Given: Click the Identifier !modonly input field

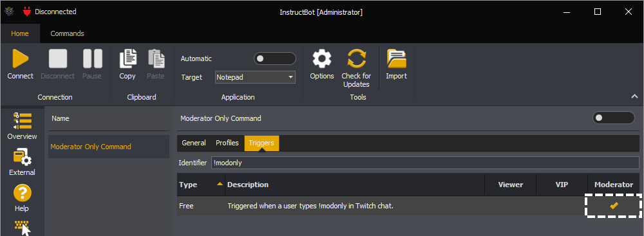Looking at the screenshot, I should tap(425, 163).
